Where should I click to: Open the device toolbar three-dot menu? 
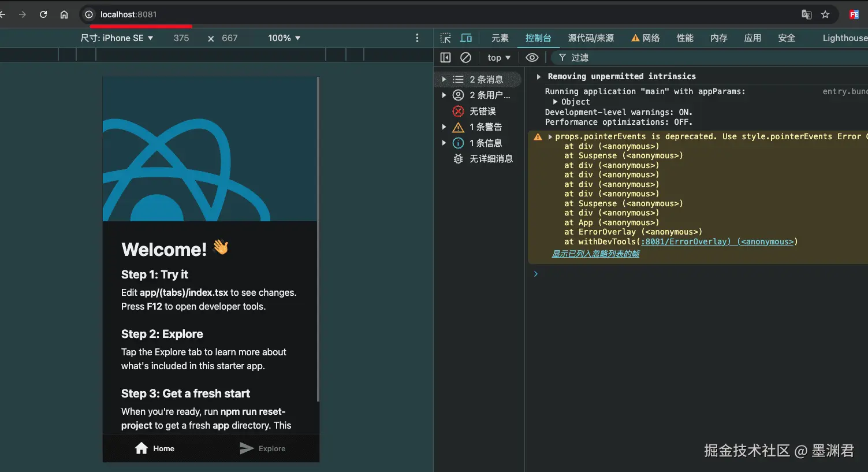tap(417, 38)
